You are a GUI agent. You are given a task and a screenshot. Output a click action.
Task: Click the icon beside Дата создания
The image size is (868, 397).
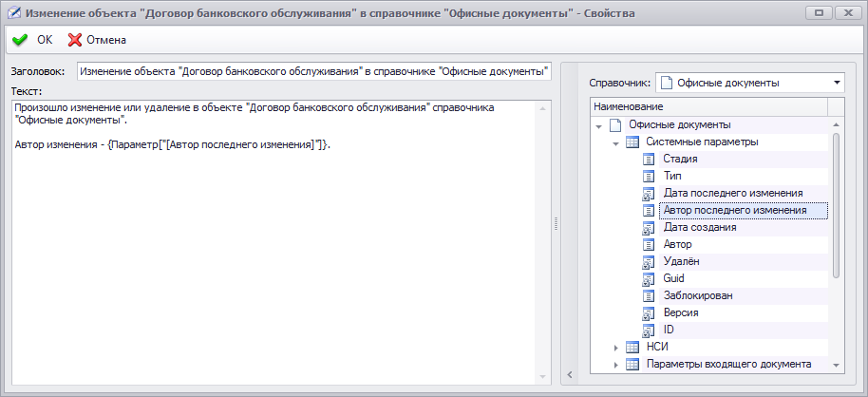(650, 227)
